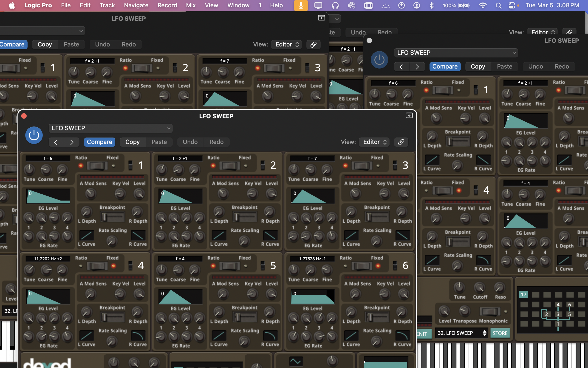This screenshot has width=588, height=368.
Task: Toggle Ratio/Fixed switch for operator 6
Action: tap(362, 266)
